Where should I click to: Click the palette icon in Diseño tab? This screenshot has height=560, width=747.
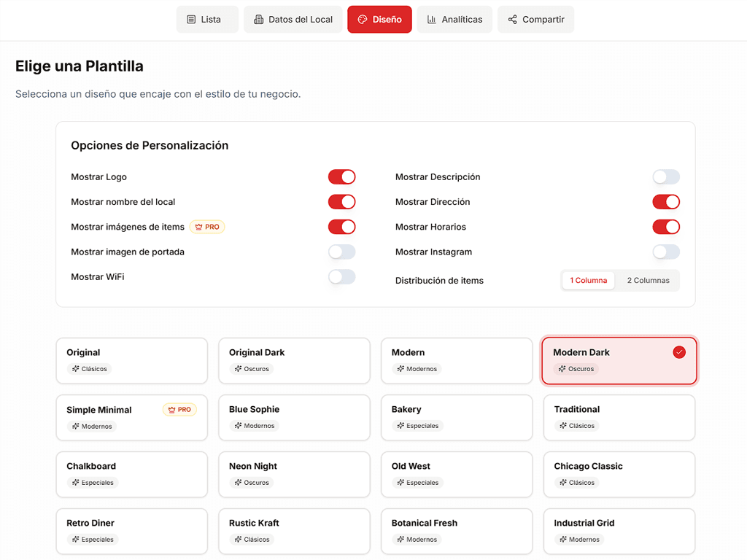[363, 20]
